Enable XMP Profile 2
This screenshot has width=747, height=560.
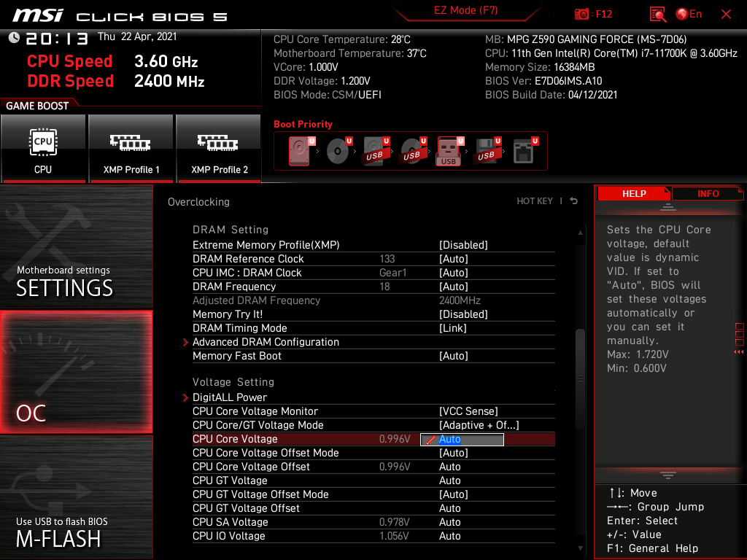(x=219, y=149)
